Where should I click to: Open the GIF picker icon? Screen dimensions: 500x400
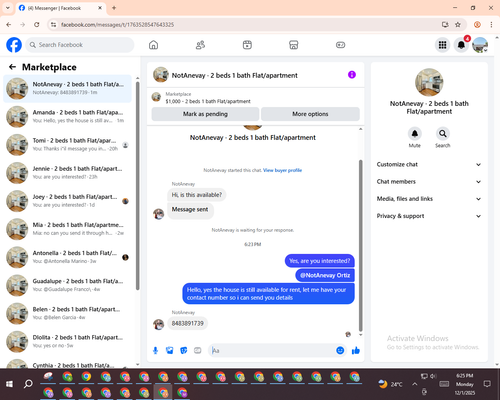click(198, 350)
